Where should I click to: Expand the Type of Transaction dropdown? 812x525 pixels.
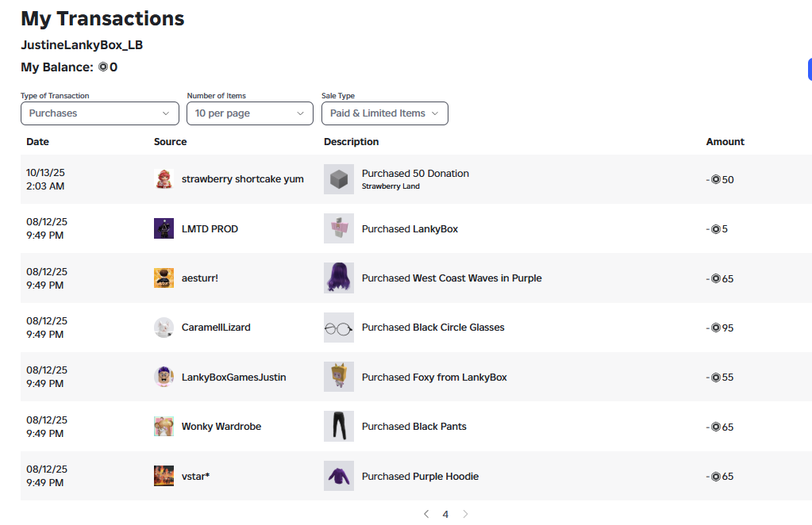point(100,113)
